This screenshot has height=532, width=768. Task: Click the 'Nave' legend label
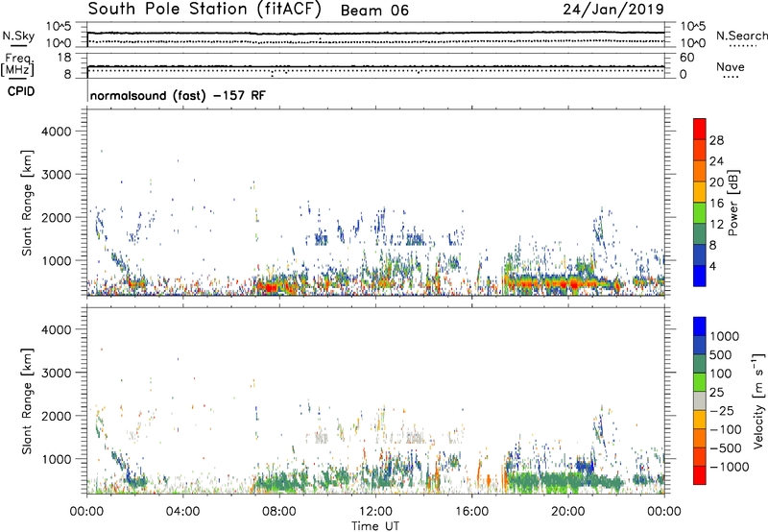click(x=730, y=67)
